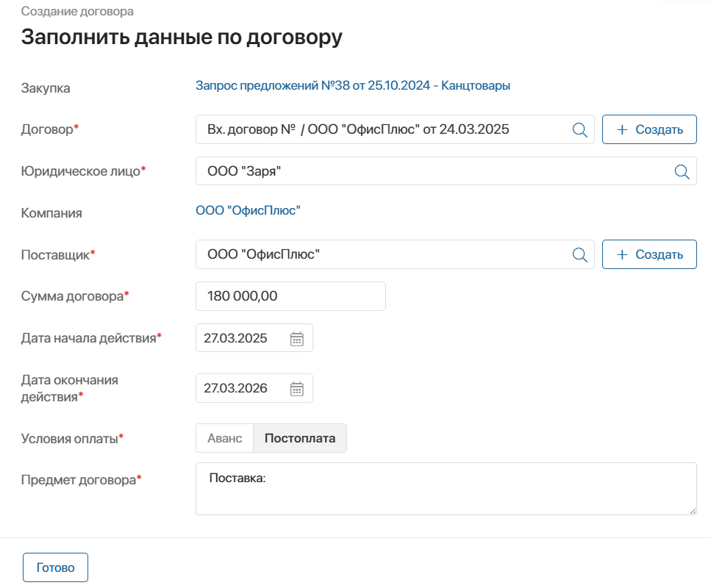Open calendar picker for Дата окончания действия
Screen dimensions: 711x588
(296, 388)
